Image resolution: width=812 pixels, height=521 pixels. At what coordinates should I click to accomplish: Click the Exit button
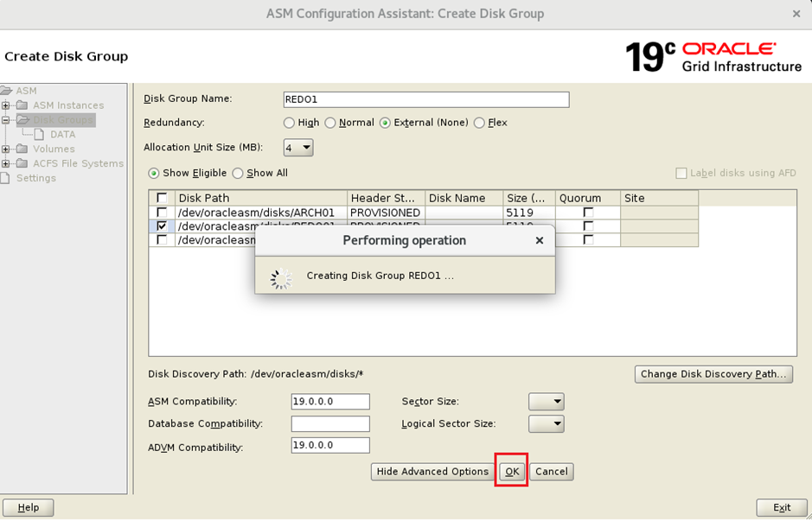782,507
